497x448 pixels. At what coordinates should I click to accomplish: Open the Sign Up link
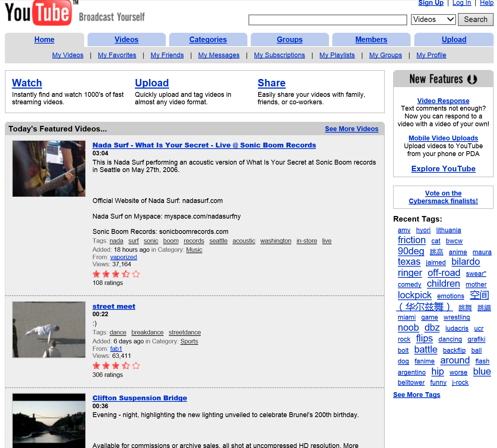pyautogui.click(x=431, y=3)
